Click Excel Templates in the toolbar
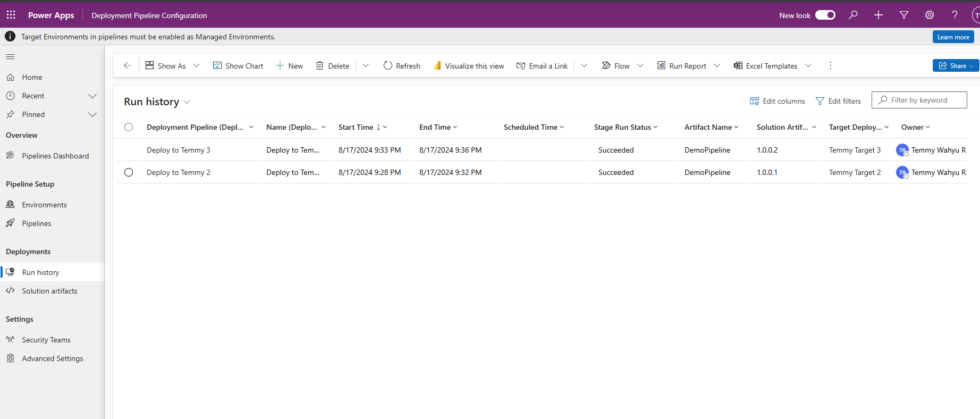The width and height of the screenshot is (980, 419). [x=765, y=65]
